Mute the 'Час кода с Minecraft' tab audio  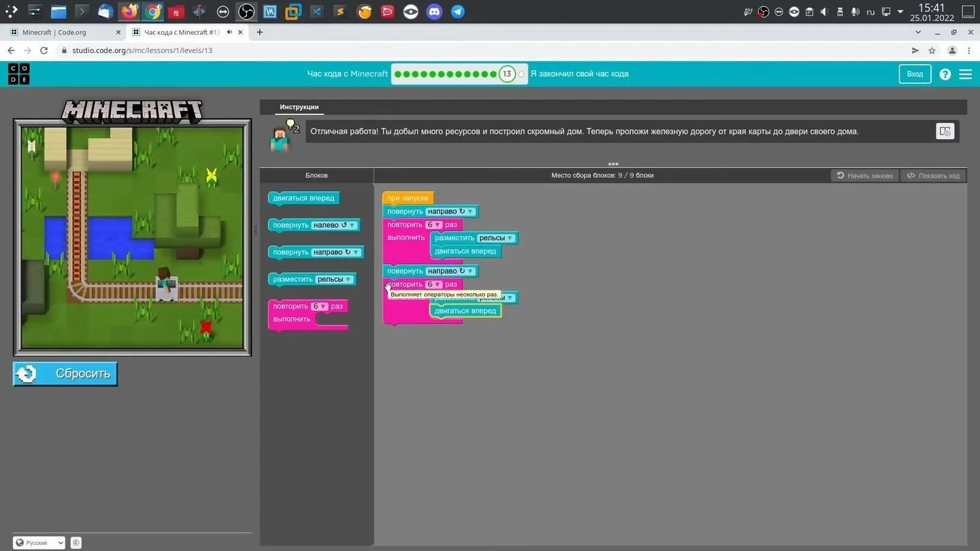click(x=230, y=32)
